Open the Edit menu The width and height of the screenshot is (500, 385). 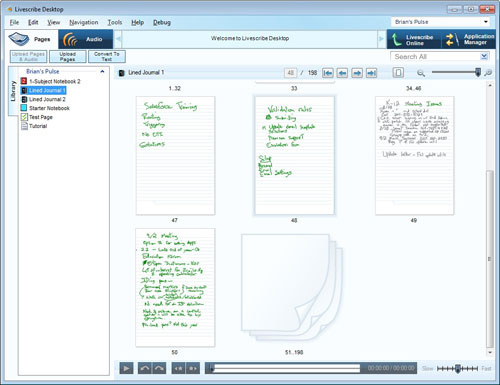tap(33, 22)
